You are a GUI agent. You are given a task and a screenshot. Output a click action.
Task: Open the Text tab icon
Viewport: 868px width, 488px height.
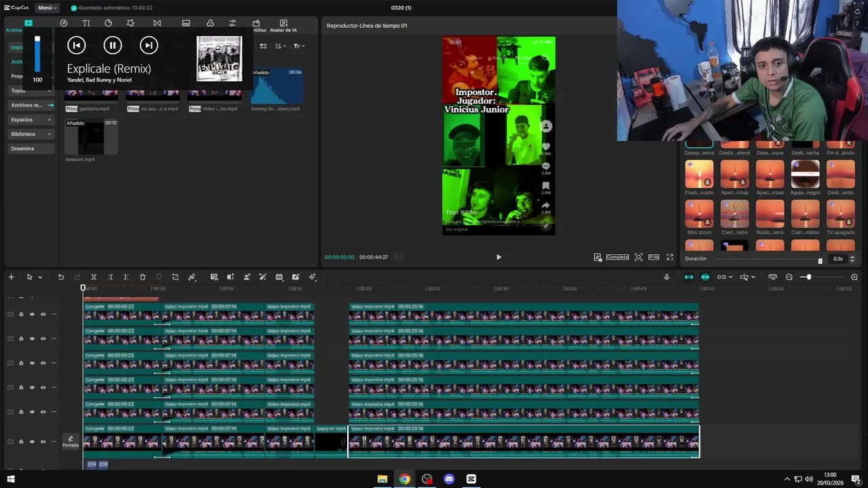point(86,23)
